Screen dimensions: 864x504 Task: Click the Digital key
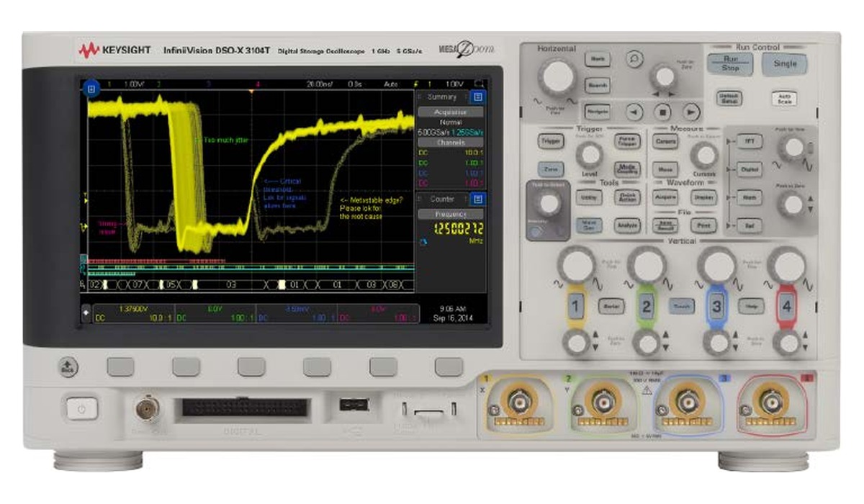tap(750, 169)
